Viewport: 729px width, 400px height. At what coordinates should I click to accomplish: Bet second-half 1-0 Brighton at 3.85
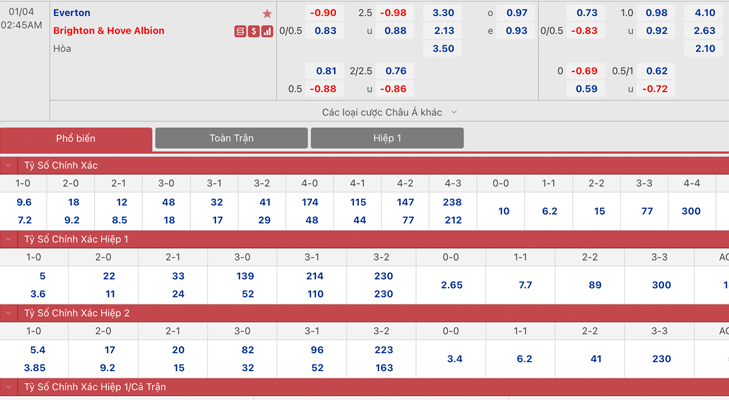tap(35, 368)
